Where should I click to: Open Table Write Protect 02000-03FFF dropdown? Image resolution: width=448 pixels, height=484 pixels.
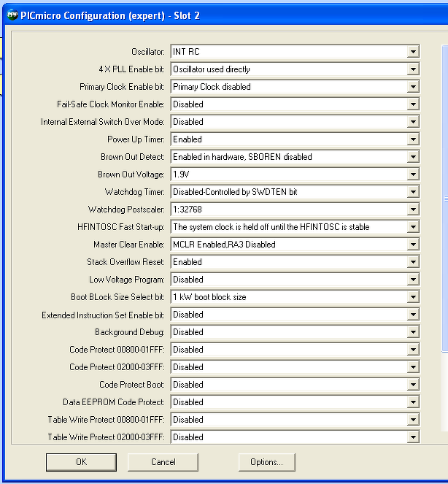[x=295, y=437]
